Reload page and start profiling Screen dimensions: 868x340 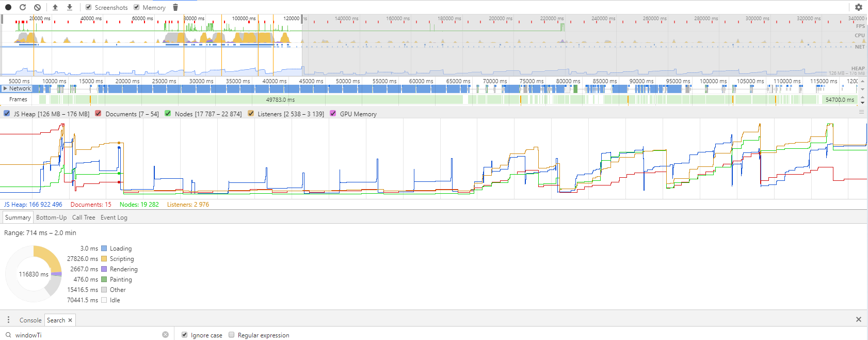click(x=23, y=7)
